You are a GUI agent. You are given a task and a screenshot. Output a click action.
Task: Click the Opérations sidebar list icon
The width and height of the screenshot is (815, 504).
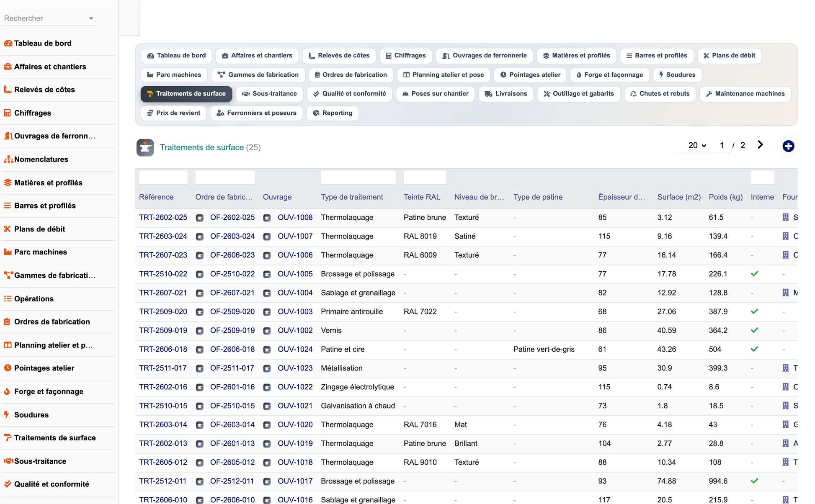click(8, 298)
